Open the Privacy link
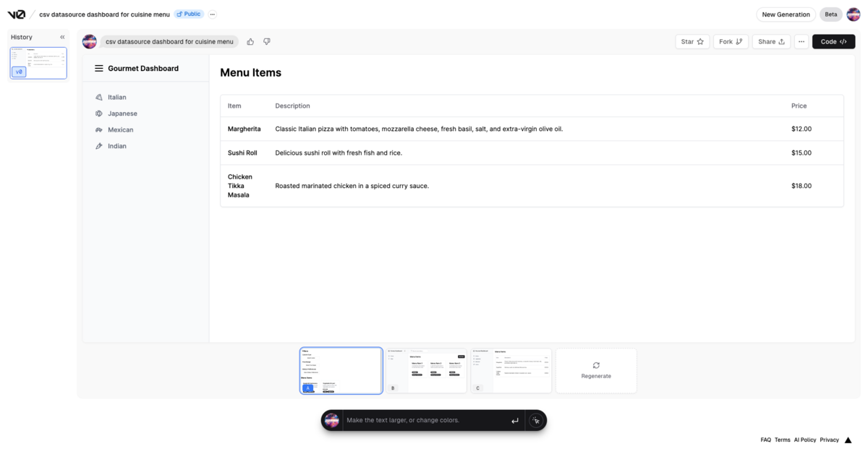This screenshot has height=449, width=868. [x=830, y=440]
